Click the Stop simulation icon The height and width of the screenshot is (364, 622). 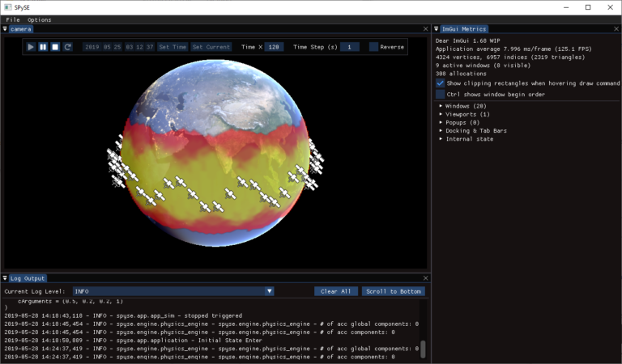click(55, 47)
